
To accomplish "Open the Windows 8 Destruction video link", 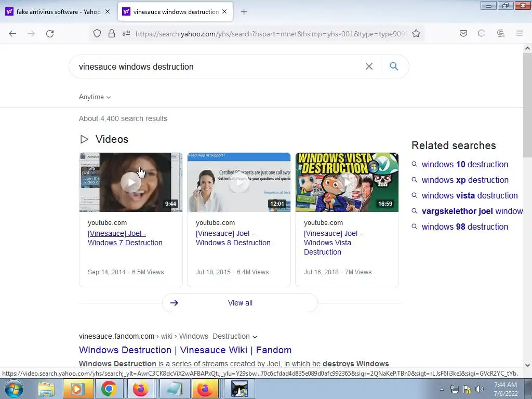I will [x=233, y=238].
